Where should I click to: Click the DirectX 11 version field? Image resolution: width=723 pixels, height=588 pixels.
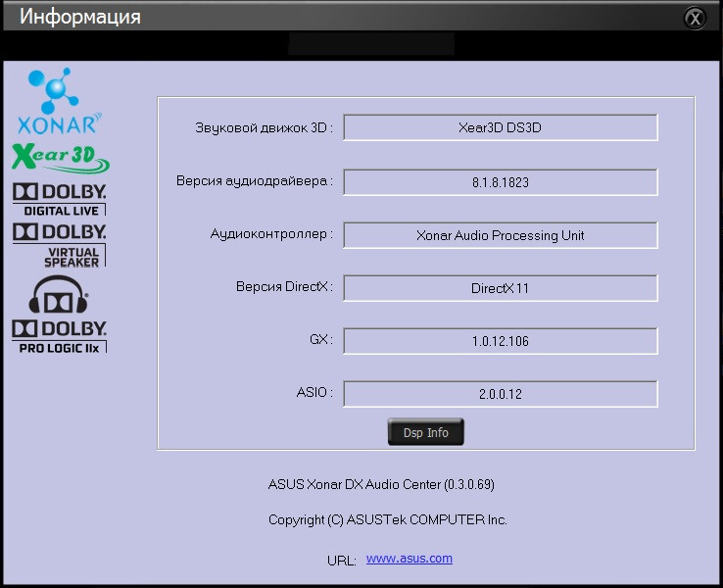[x=501, y=288]
